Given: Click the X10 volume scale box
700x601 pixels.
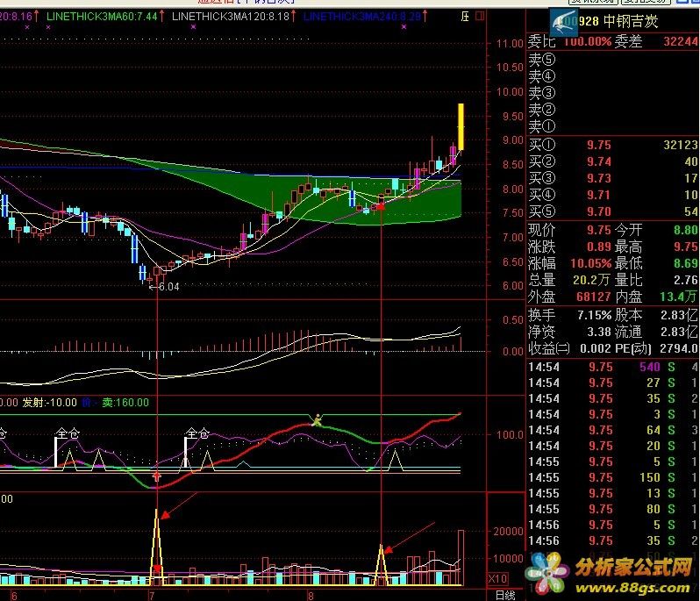Looking at the screenshot, I should tap(497, 579).
